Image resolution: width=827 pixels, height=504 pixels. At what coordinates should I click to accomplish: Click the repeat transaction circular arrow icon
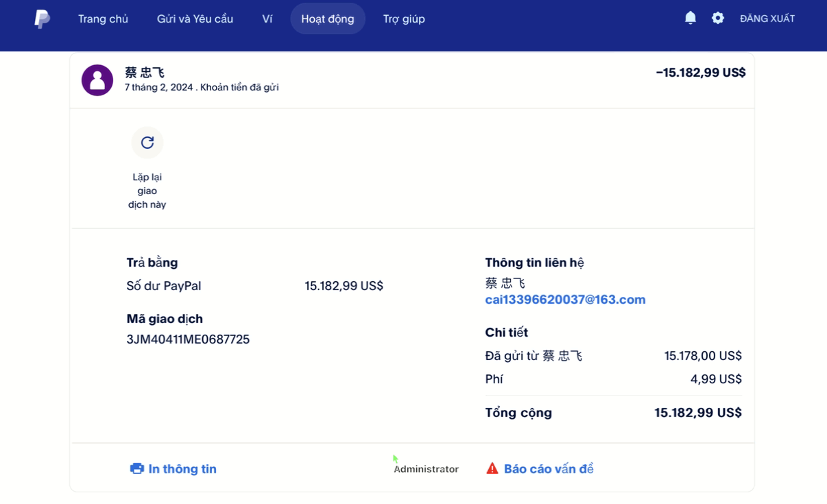pyautogui.click(x=147, y=143)
